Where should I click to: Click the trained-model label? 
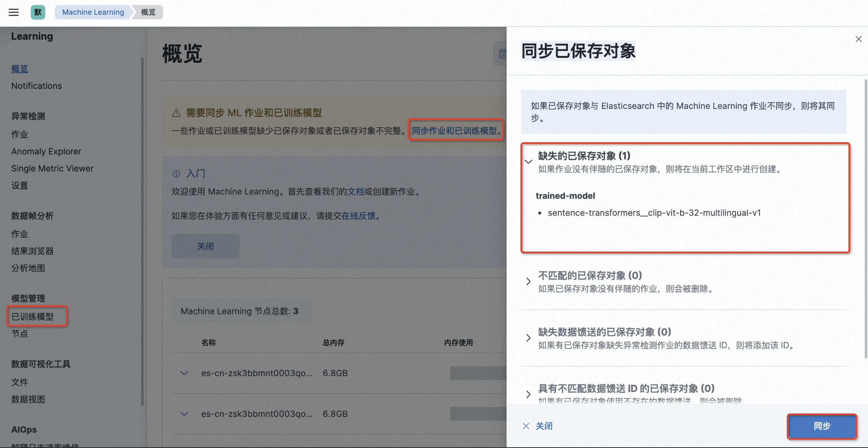coord(565,196)
